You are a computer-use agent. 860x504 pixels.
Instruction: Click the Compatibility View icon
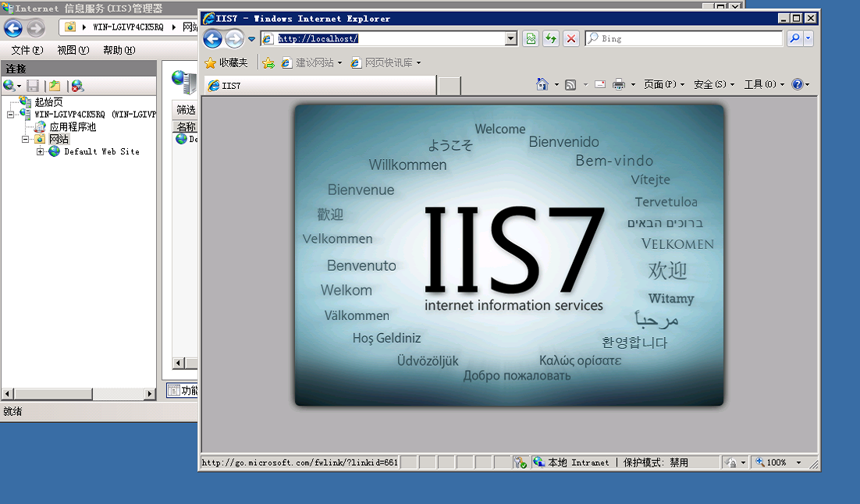pos(531,38)
